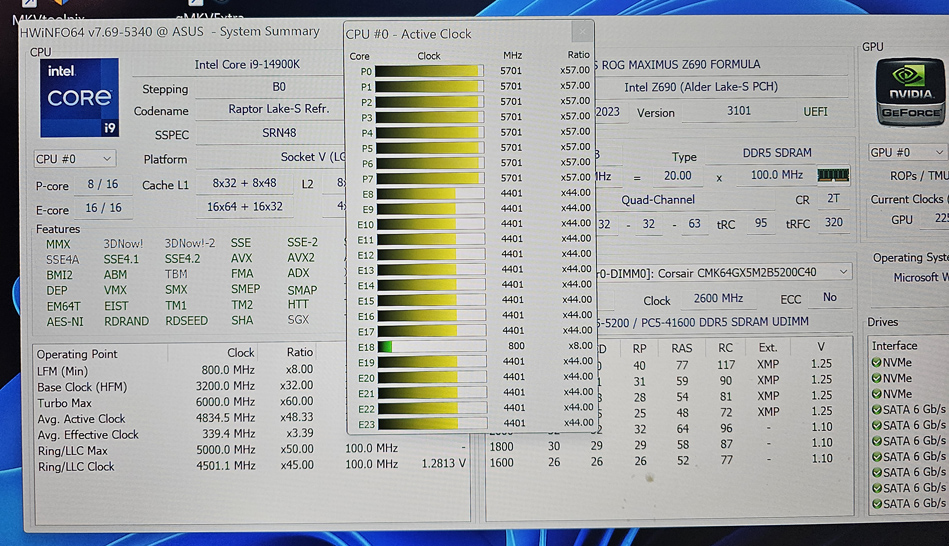Click the BIOS Version 3101 field
This screenshot has height=546, width=949.
738,111
